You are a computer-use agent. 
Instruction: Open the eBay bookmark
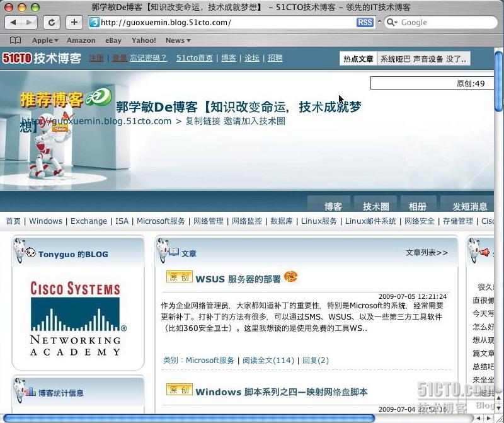tap(113, 40)
